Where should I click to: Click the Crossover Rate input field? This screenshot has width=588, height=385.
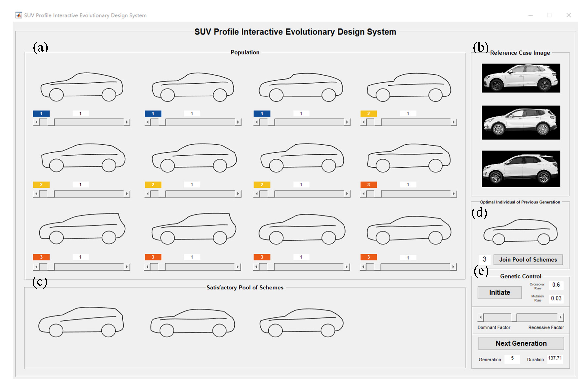[x=556, y=285]
